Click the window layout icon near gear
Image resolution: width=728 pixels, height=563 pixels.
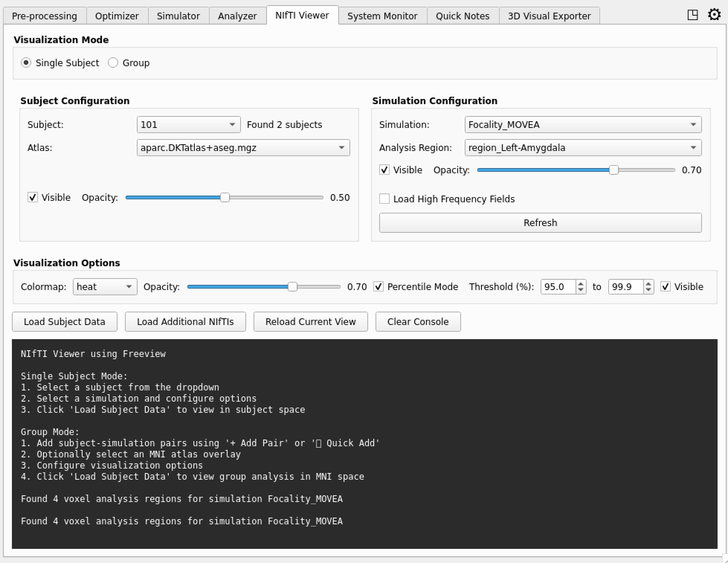point(692,15)
